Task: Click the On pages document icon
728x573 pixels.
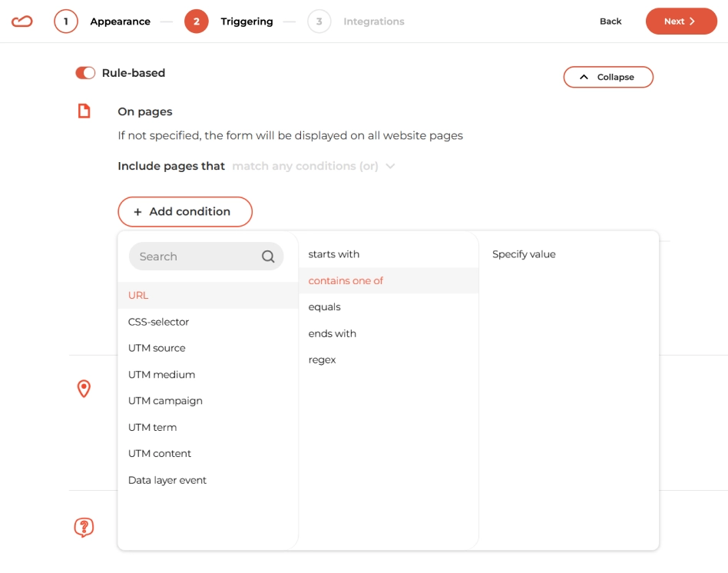Action: click(84, 111)
